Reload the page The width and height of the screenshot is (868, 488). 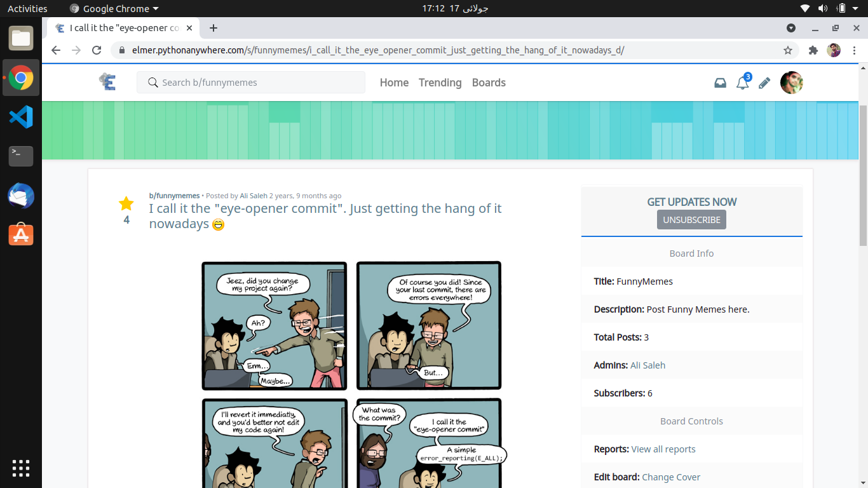point(97,50)
